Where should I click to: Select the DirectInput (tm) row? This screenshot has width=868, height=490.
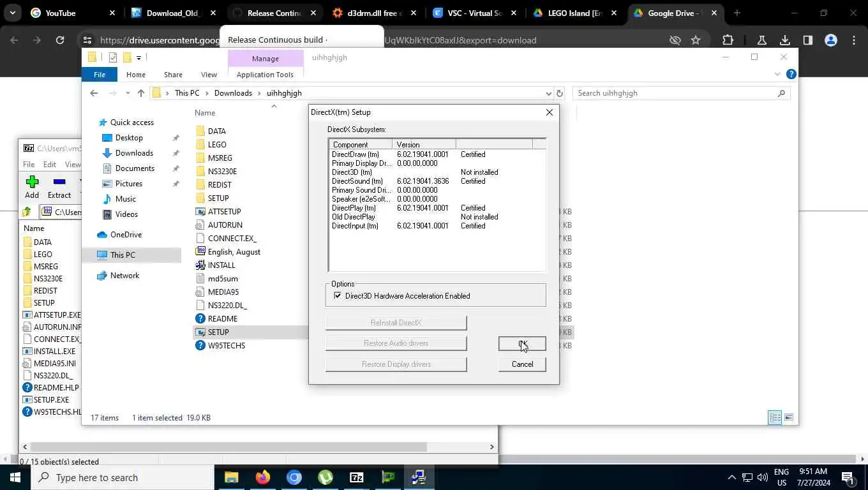click(437, 226)
